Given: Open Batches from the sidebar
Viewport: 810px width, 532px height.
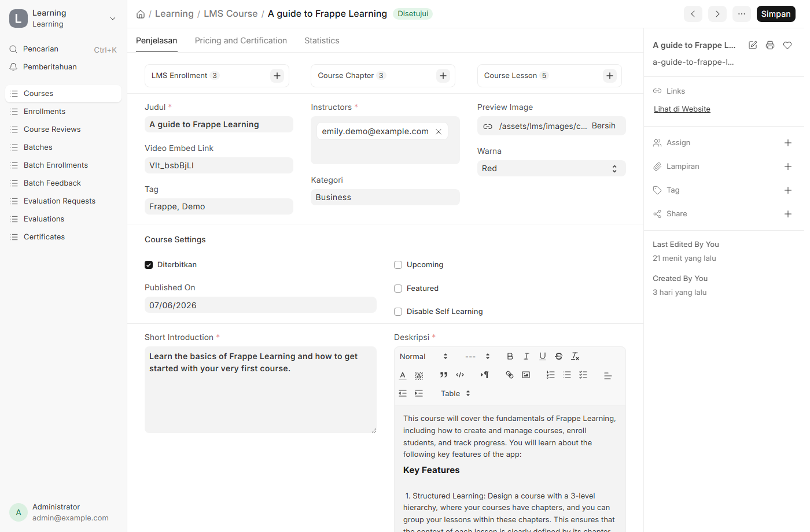Looking at the screenshot, I should tap(63, 147).
